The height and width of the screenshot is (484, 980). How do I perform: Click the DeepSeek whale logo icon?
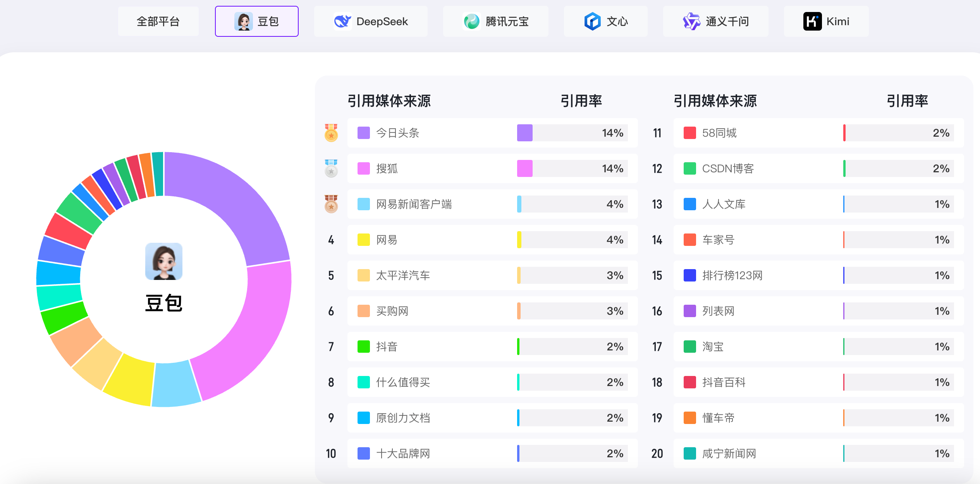pos(342,21)
